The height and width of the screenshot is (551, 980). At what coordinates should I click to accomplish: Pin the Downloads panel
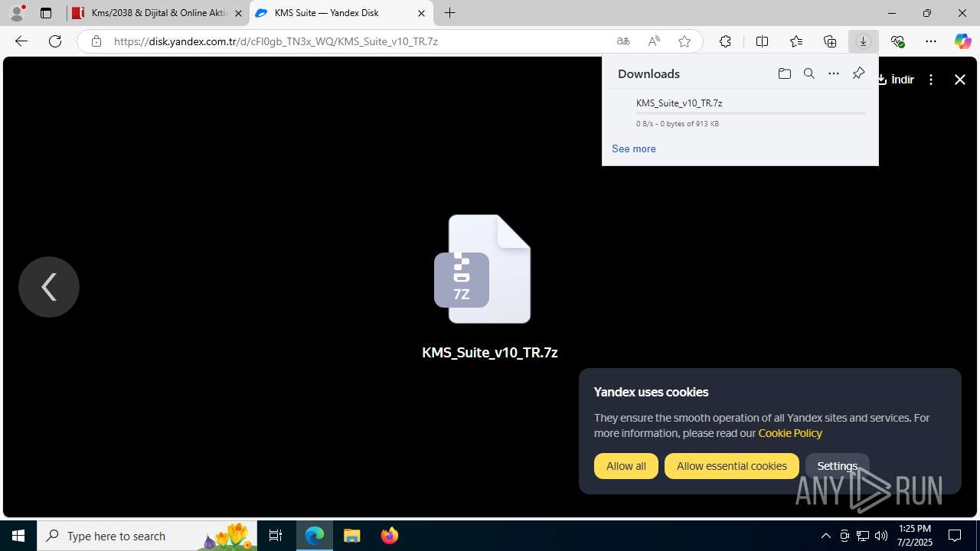tap(858, 73)
